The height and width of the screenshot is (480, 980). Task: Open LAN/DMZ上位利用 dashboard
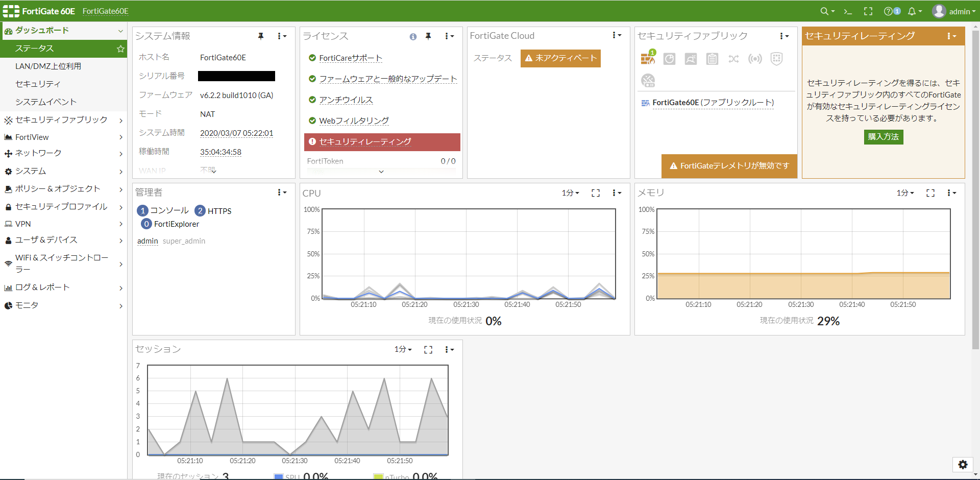click(x=63, y=66)
